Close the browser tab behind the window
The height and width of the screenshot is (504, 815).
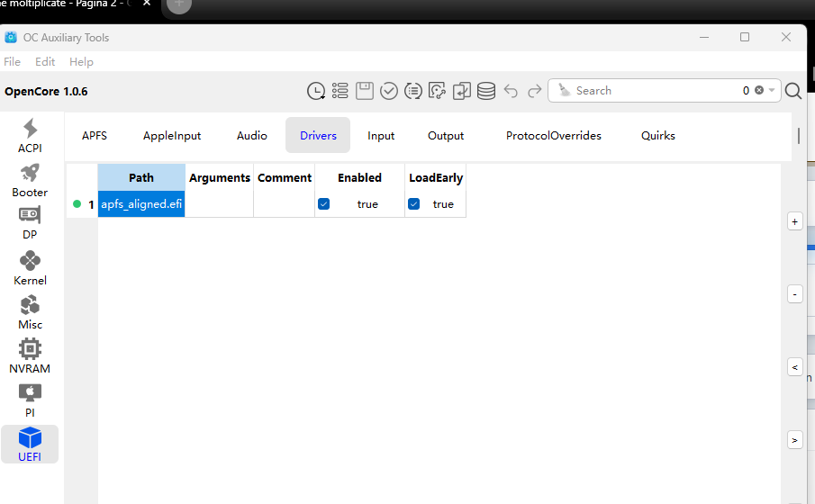147,3
